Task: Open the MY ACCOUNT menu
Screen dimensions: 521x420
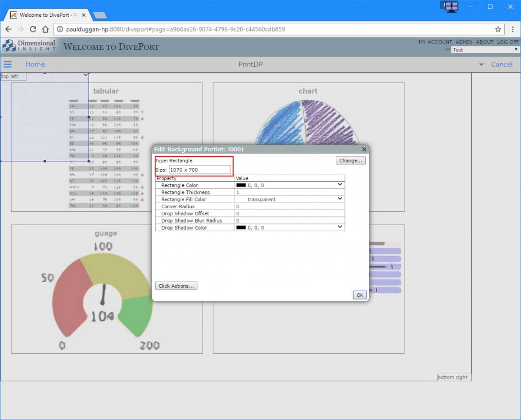Action: click(x=435, y=42)
